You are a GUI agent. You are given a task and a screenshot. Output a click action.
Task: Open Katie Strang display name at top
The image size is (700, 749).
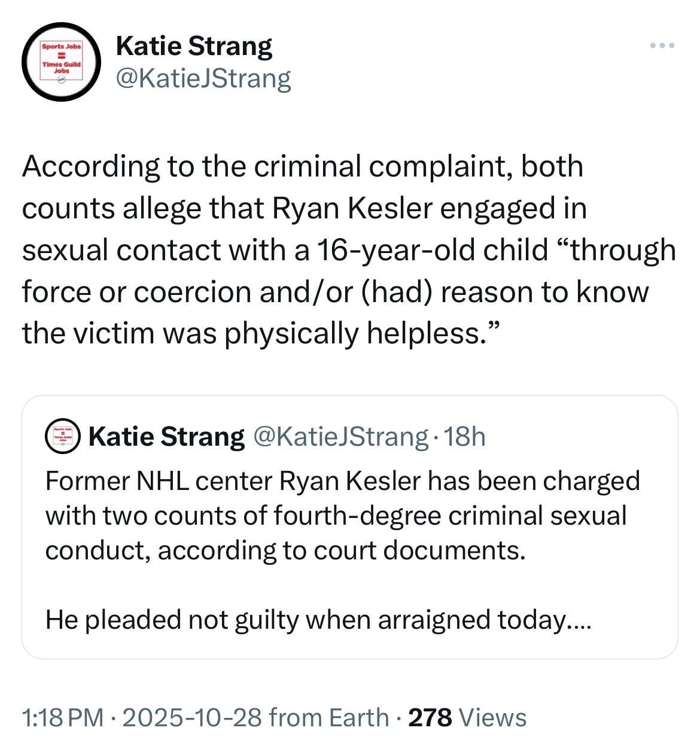[x=194, y=47]
